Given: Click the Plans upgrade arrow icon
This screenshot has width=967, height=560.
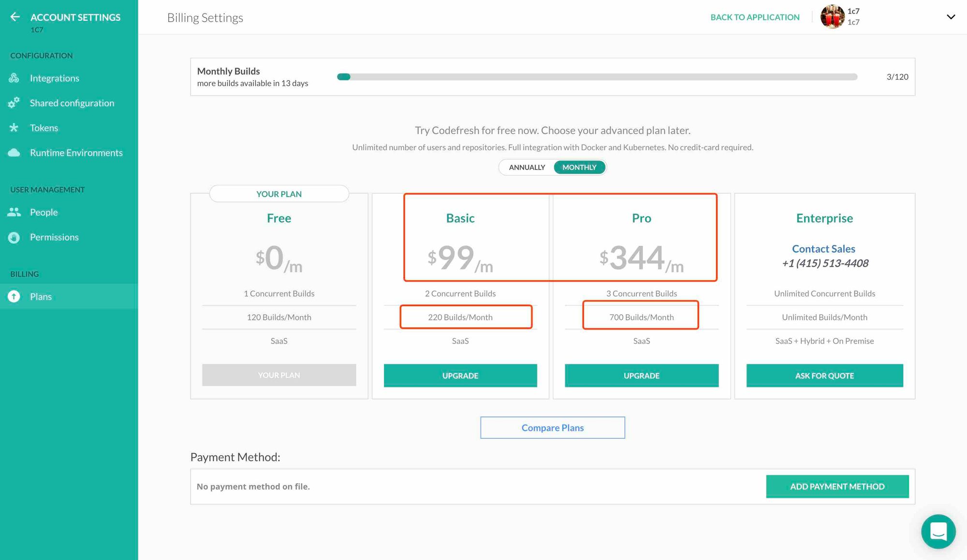Looking at the screenshot, I should (14, 296).
